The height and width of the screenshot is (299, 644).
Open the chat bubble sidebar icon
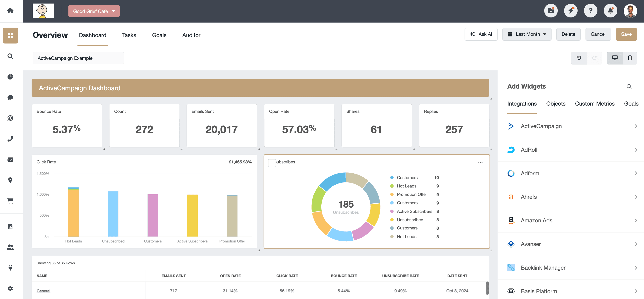[10, 97]
